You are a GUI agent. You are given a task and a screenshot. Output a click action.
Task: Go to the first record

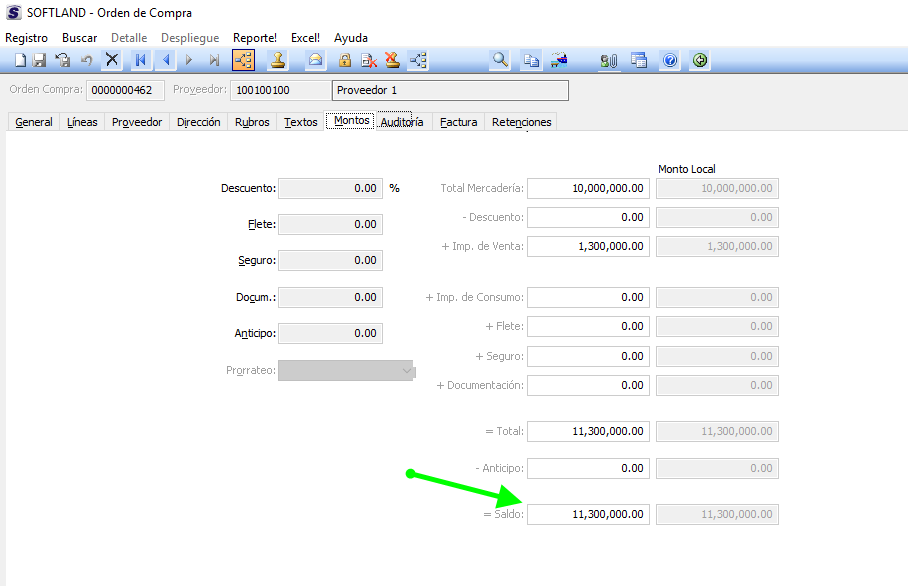[x=141, y=60]
